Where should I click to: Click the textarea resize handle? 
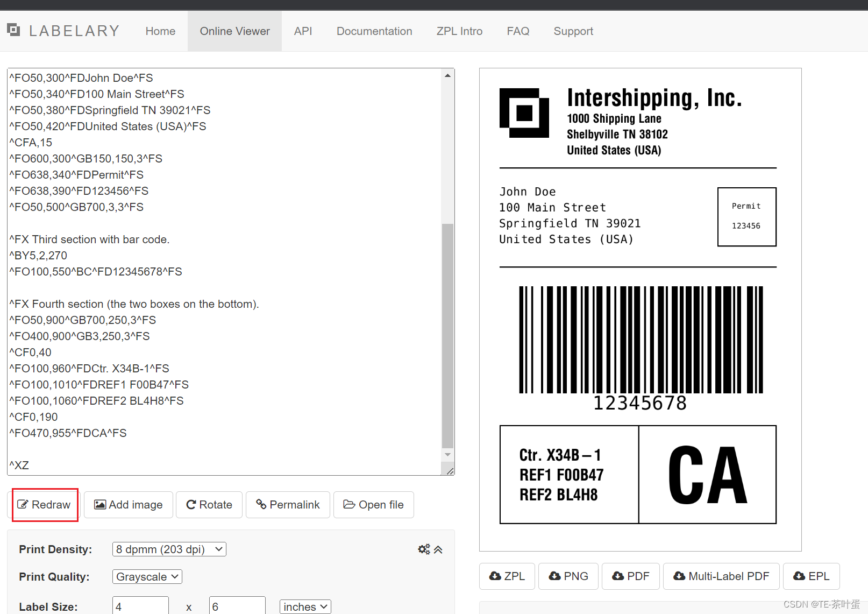450,471
